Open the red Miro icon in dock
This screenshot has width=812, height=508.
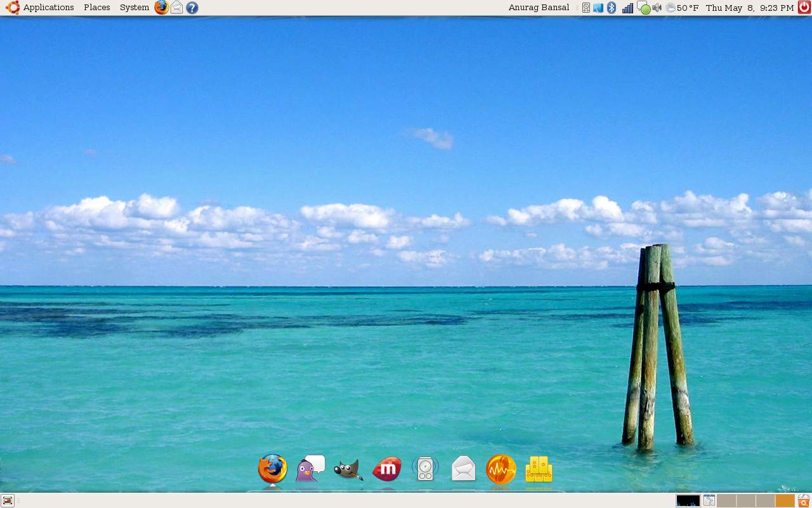point(387,469)
